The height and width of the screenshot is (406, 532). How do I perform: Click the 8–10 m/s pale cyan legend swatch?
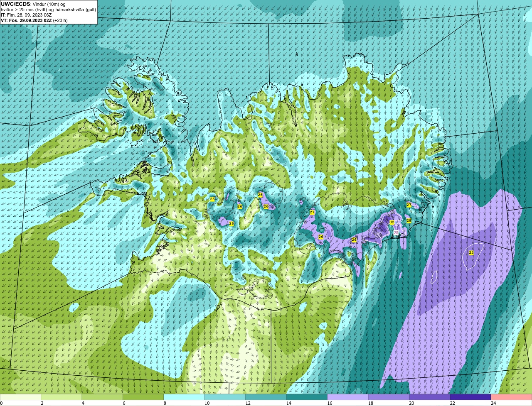184,397
